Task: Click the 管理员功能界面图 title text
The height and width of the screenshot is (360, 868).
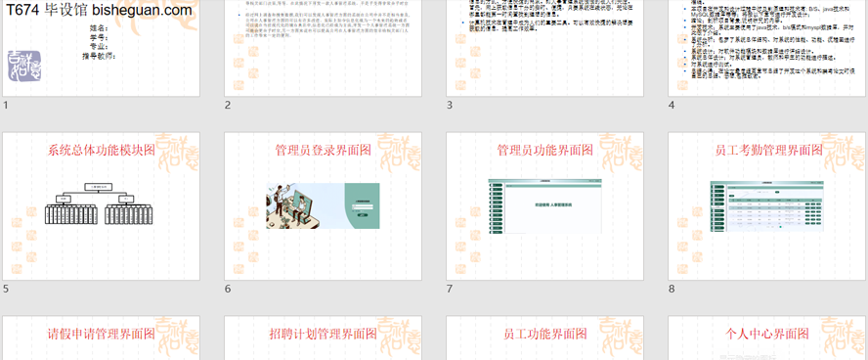Action: pos(545,150)
